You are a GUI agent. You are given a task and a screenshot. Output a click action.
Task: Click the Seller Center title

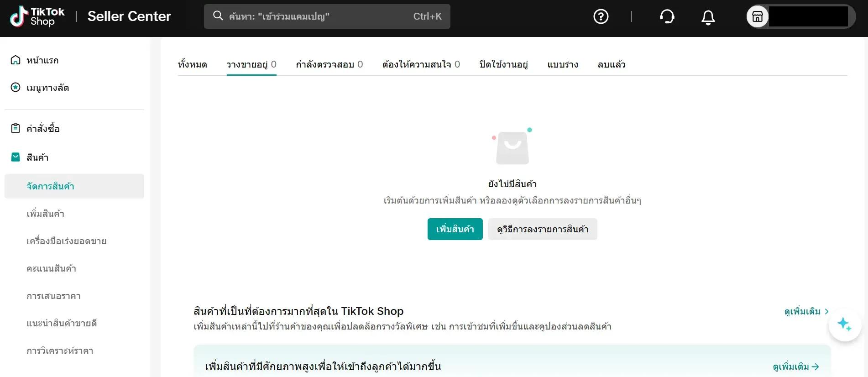129,16
